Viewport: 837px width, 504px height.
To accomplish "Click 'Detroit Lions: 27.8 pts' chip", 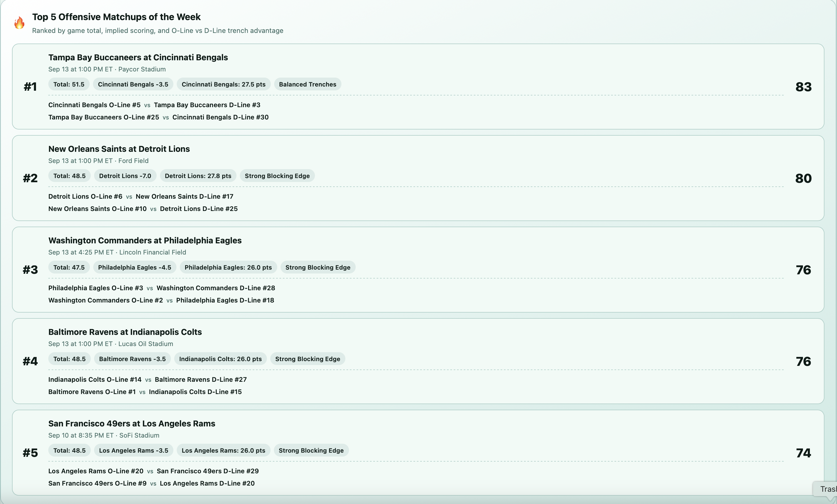I will coord(198,176).
